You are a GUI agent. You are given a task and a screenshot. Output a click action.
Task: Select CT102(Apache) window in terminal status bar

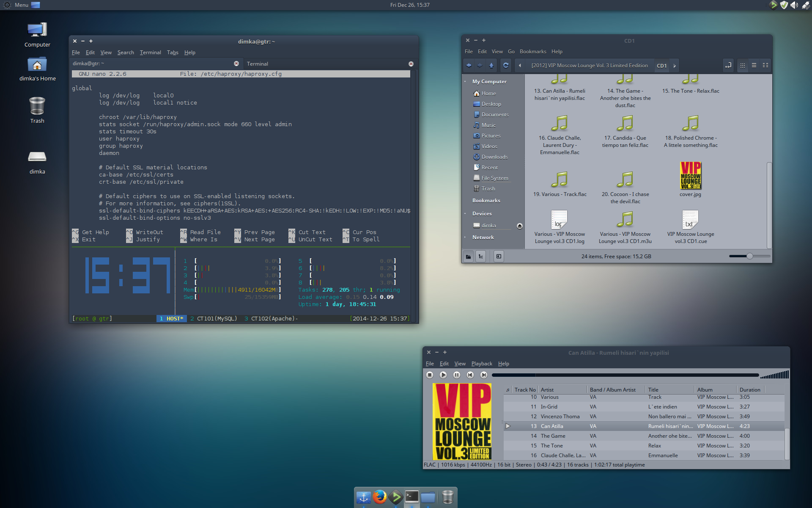coord(271,319)
